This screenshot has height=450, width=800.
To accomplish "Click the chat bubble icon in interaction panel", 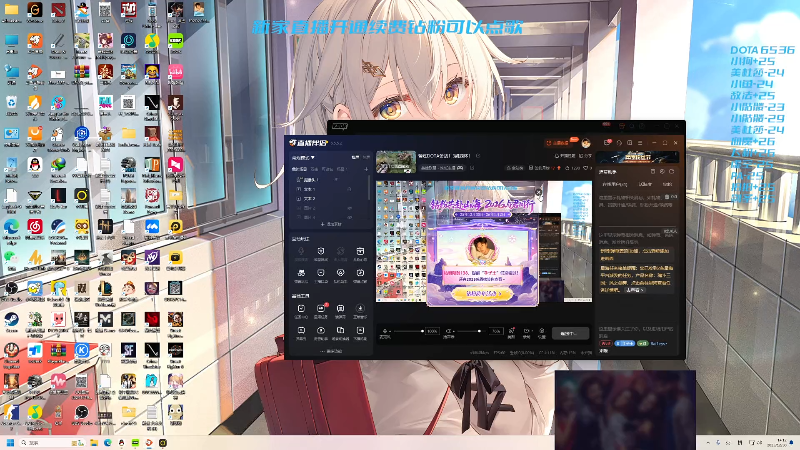I will coord(321,272).
